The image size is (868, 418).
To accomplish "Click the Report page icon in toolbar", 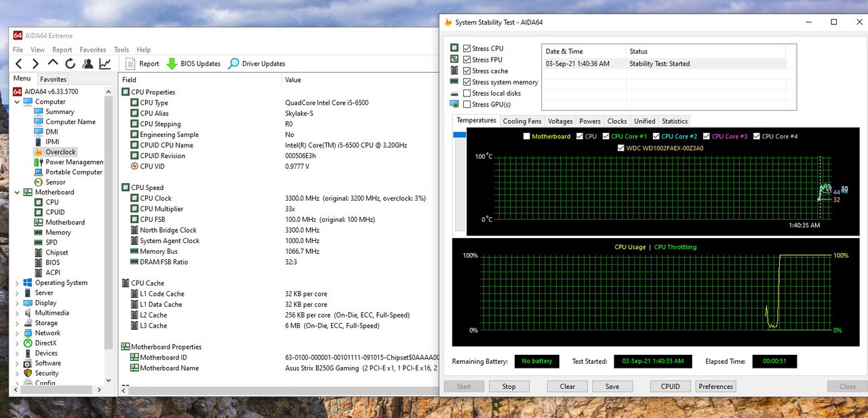I will (x=130, y=64).
